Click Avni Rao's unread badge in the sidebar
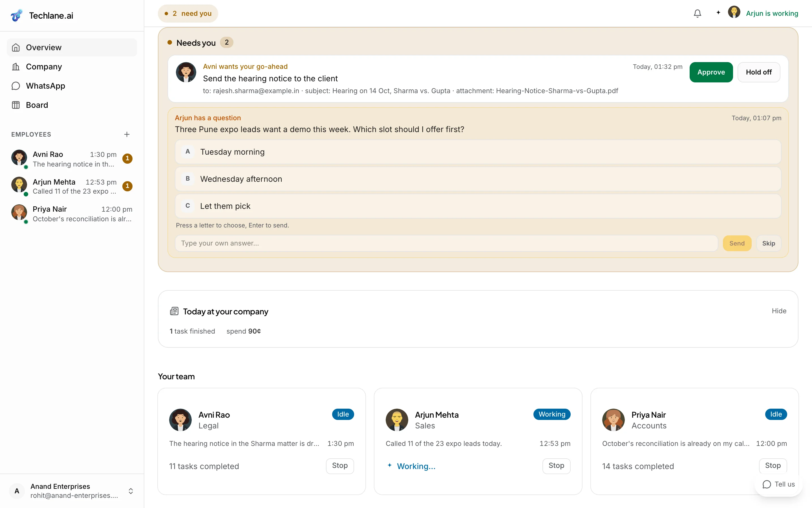Image resolution: width=812 pixels, height=508 pixels. (x=127, y=158)
